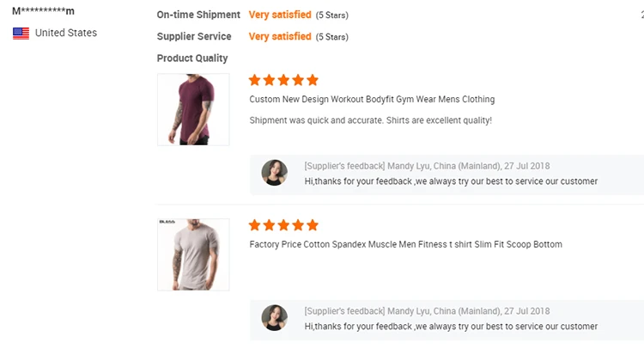Open the maroon workout shirt thumbnail
Viewport: 644px width, 349px height.
(193, 109)
